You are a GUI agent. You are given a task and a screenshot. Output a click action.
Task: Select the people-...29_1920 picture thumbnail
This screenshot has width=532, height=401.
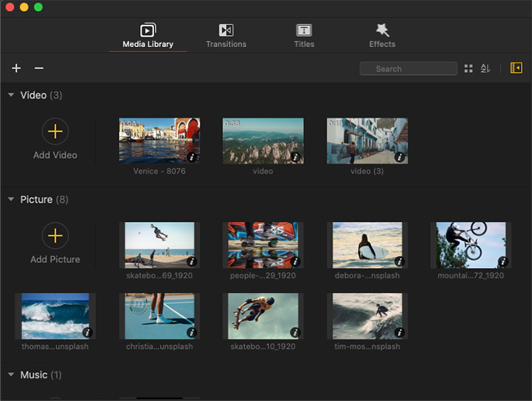click(263, 245)
